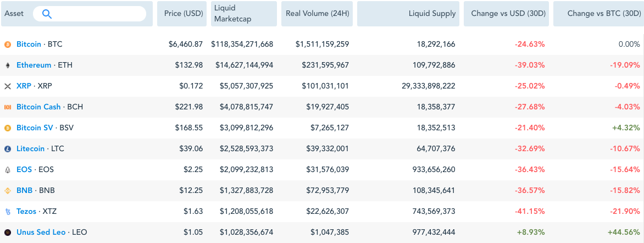Focus the Asset search input field
The height and width of the screenshot is (243, 644).
coord(90,14)
